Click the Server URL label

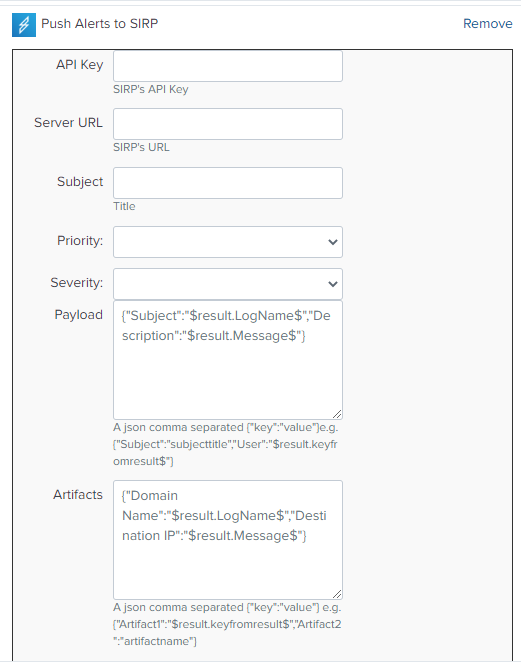(x=68, y=123)
